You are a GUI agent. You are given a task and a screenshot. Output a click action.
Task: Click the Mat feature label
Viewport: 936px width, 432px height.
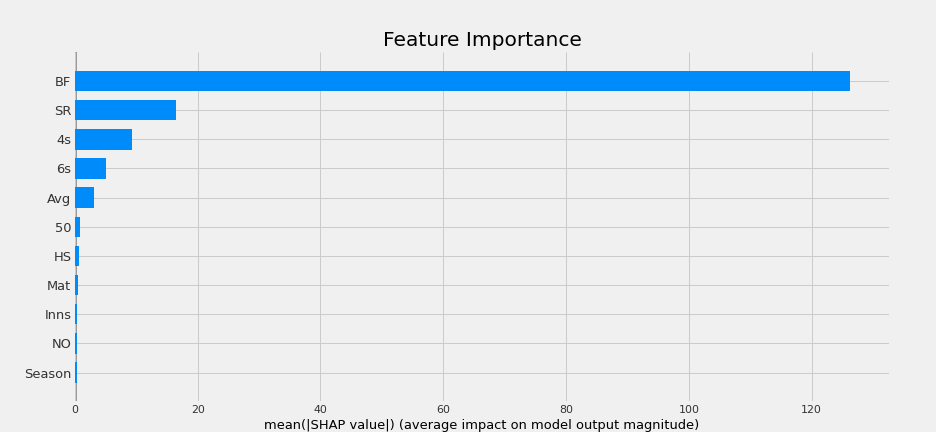point(58,286)
